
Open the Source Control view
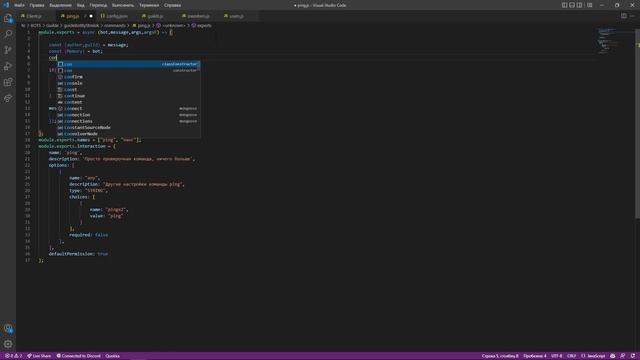pos(8,50)
